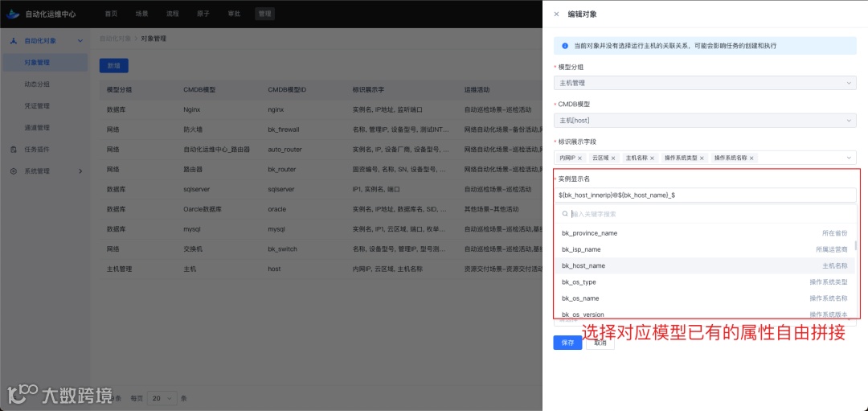Screen dimensions: 868x411
Task: Click the info icon in blue notice
Action: [565, 46]
